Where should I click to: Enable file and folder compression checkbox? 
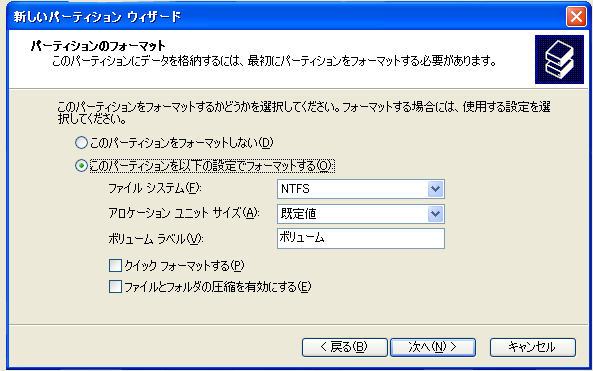click(x=115, y=286)
